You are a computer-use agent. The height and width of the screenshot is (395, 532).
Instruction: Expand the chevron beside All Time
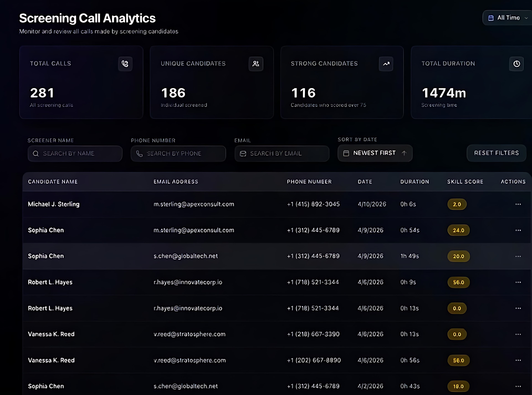(526, 18)
